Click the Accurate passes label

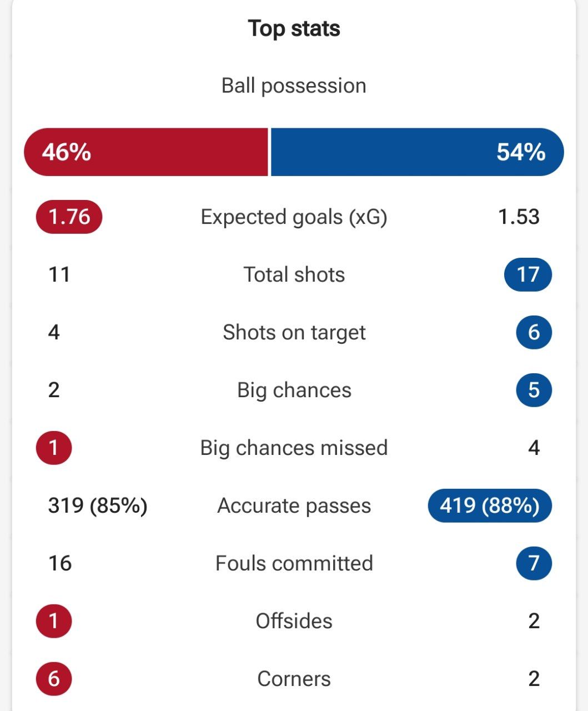pos(294,505)
